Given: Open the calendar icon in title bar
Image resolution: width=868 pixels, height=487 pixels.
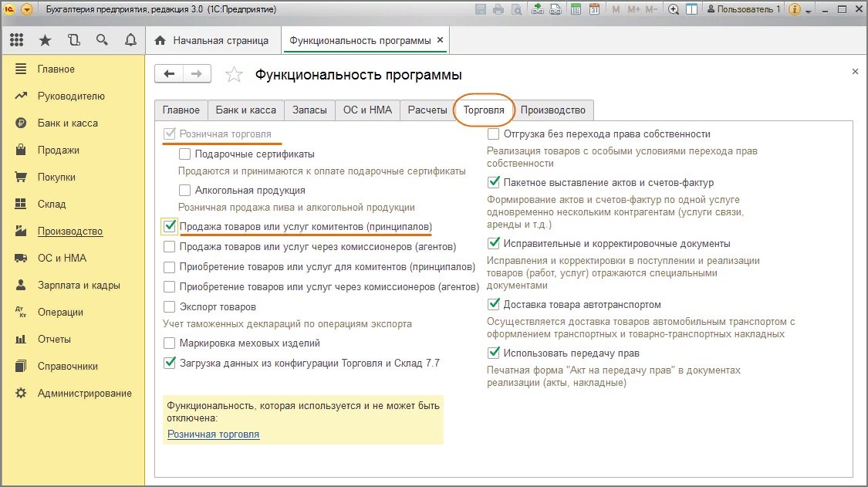Looking at the screenshot, I should [594, 9].
